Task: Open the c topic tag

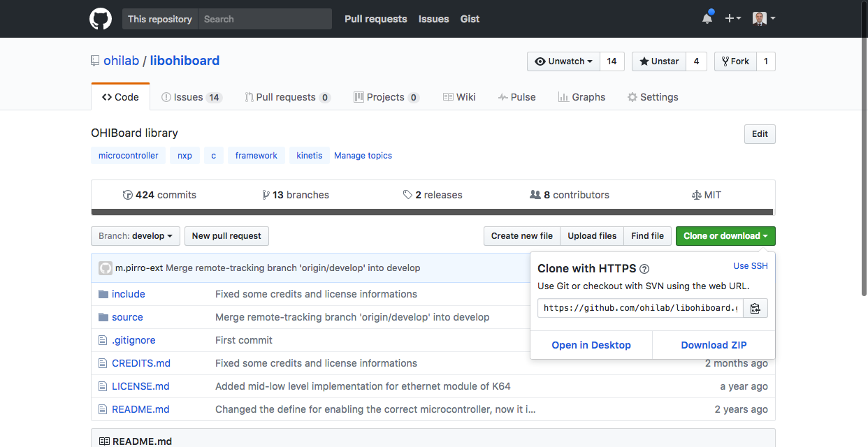Action: 214,156
